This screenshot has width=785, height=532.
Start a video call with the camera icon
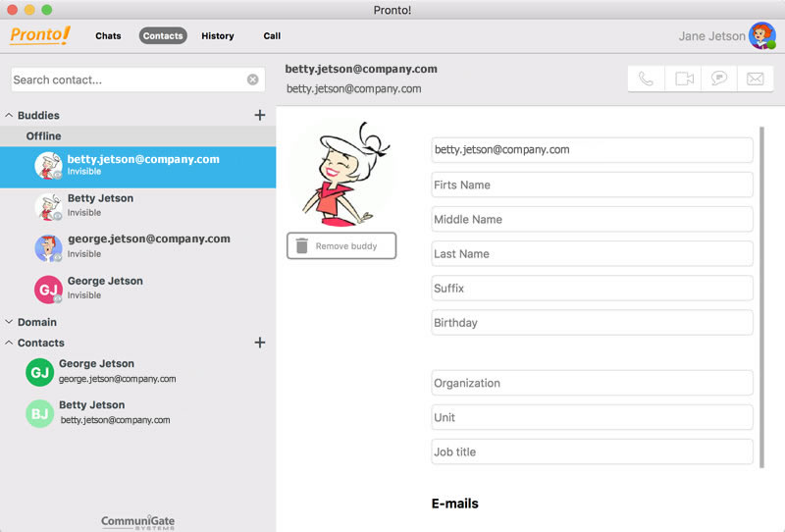point(683,79)
